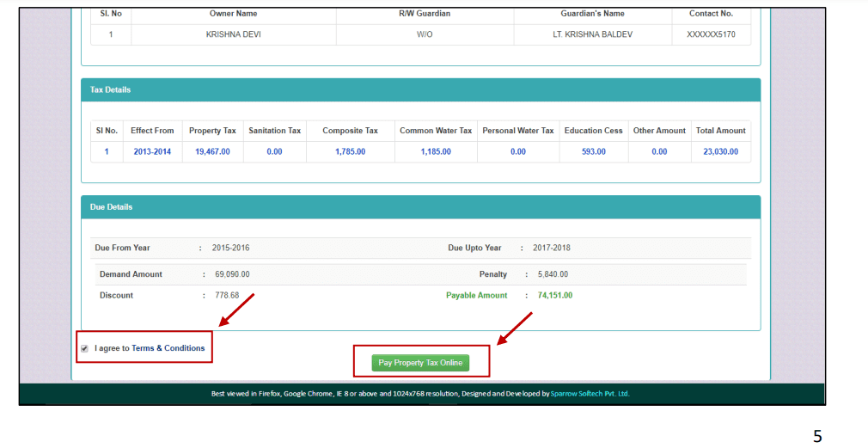The width and height of the screenshot is (868, 448).
Task: Click the Other Amount column header
Action: [659, 131]
